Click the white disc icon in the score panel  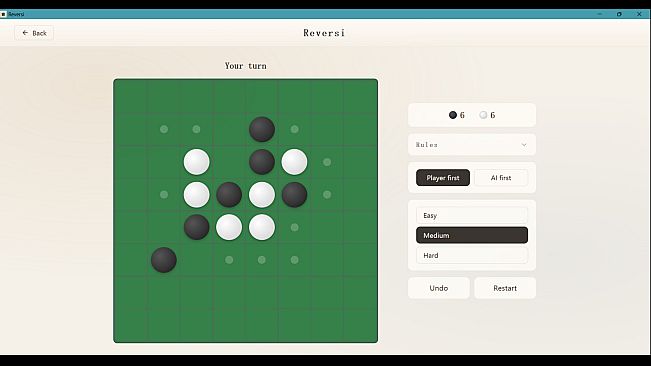(483, 115)
